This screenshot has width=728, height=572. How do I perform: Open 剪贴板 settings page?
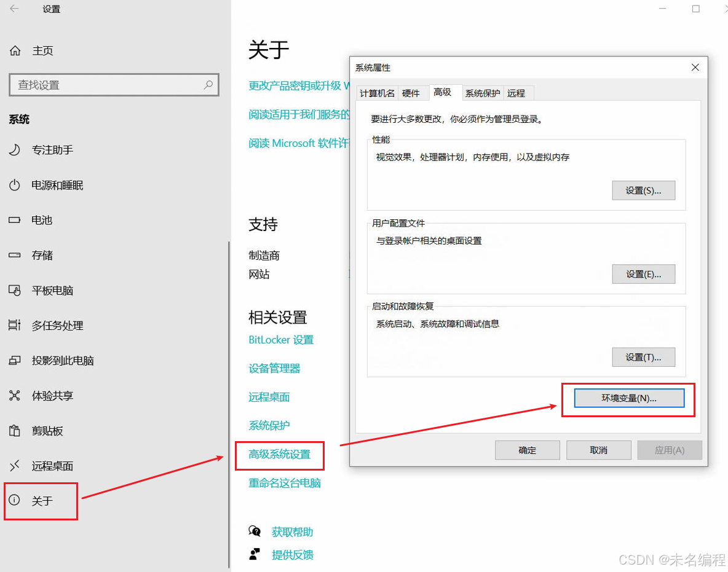[47, 431]
